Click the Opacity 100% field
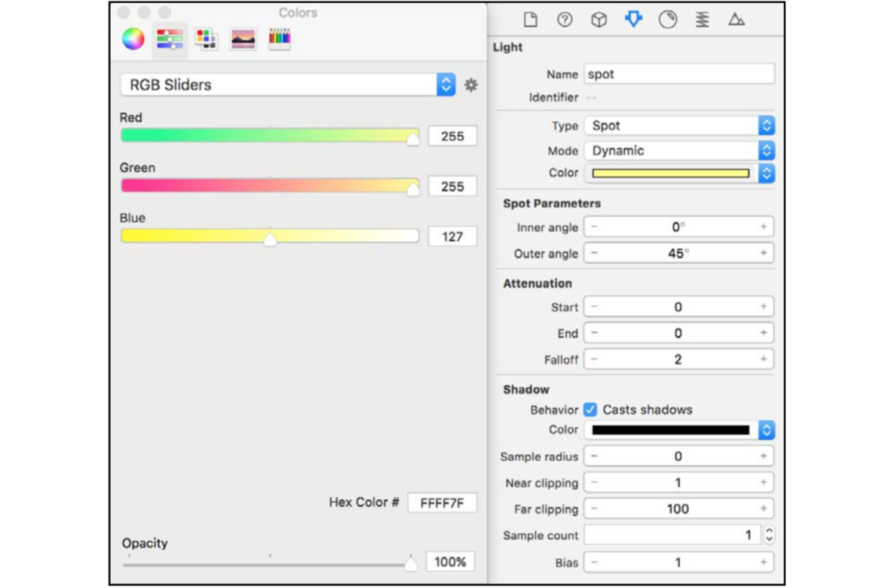This screenshot has height=588, width=874. tap(450, 562)
